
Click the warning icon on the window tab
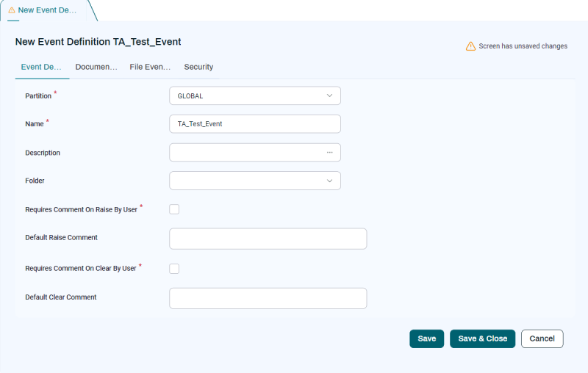(11, 10)
